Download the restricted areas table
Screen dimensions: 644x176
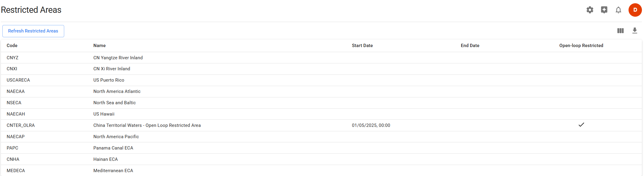634,31
